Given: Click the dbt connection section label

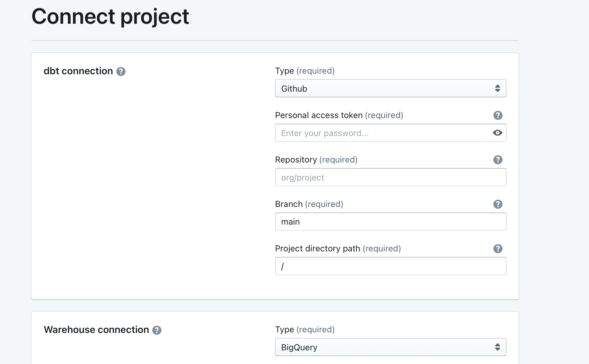Looking at the screenshot, I should [78, 71].
